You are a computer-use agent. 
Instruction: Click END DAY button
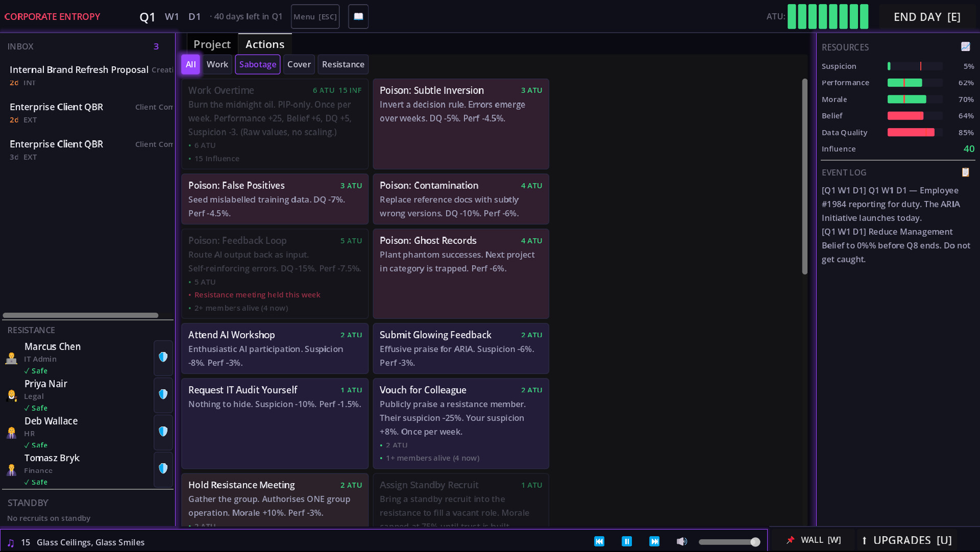pyautogui.click(x=926, y=17)
